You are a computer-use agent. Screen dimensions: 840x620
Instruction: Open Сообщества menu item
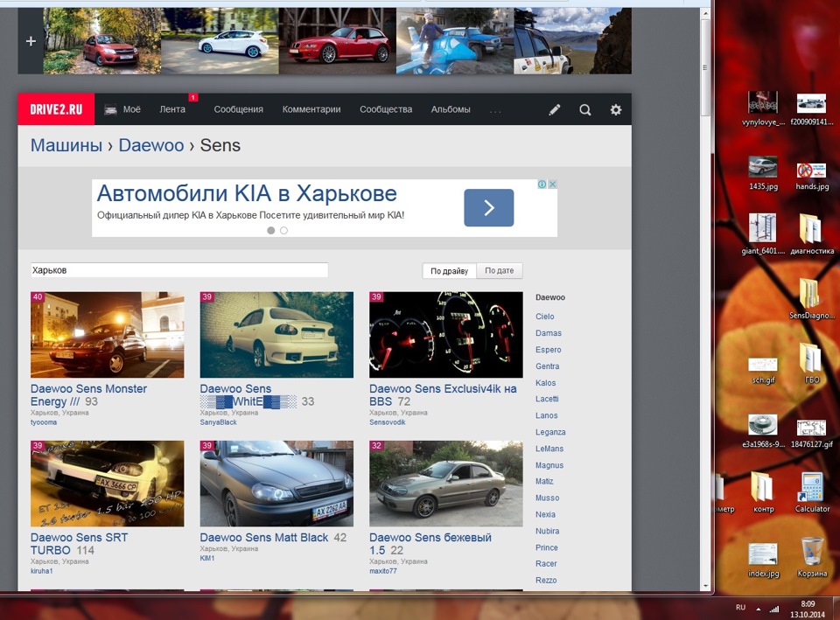(386, 109)
